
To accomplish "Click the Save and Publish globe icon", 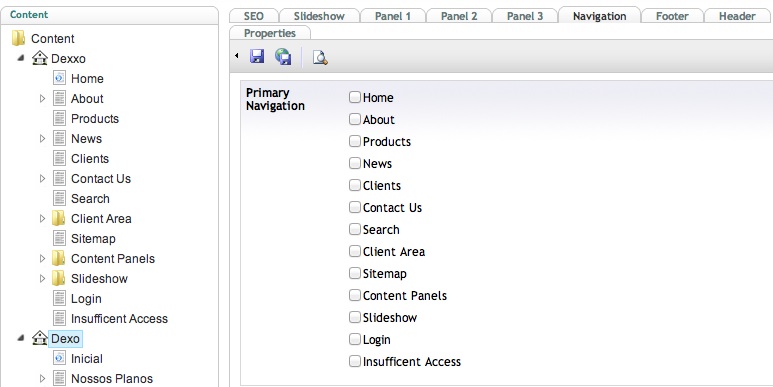I will (x=283, y=57).
